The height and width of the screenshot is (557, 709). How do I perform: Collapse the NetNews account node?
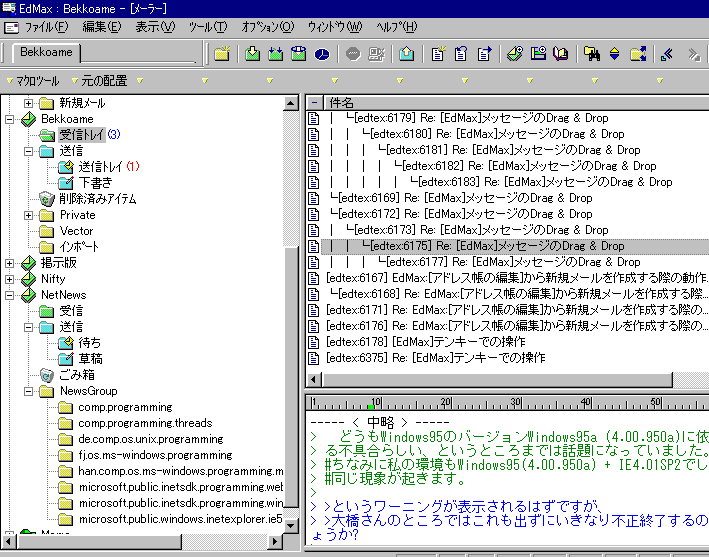9,296
